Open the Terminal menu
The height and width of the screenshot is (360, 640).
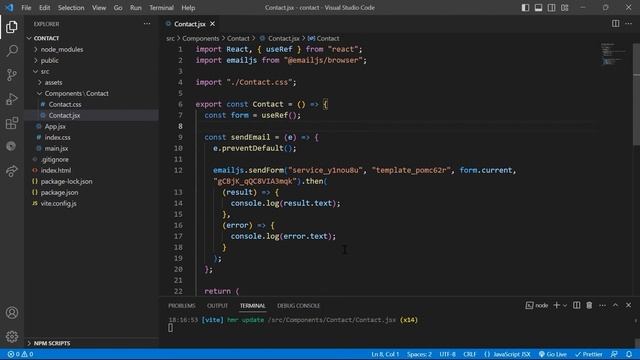point(161,8)
